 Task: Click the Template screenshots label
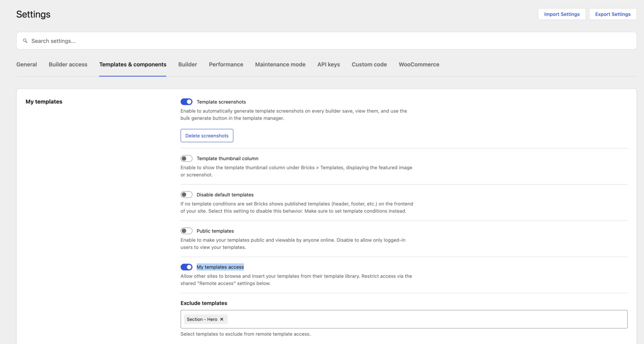[221, 102]
